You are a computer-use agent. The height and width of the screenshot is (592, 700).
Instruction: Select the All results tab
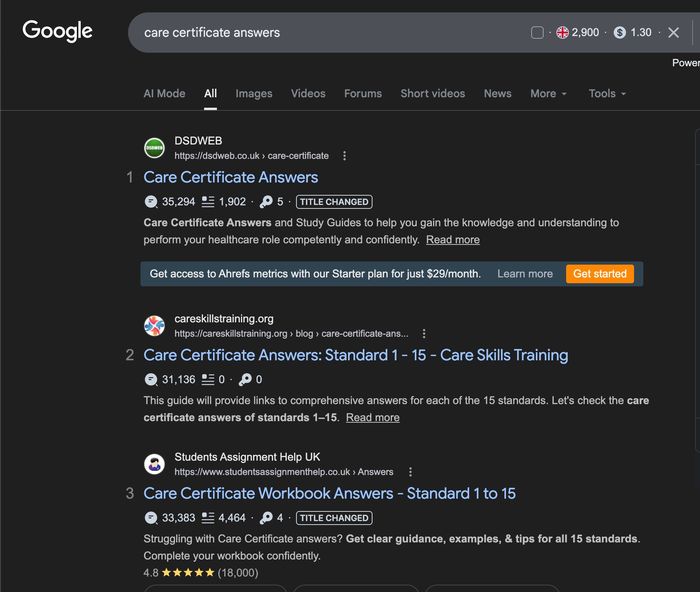click(x=210, y=94)
